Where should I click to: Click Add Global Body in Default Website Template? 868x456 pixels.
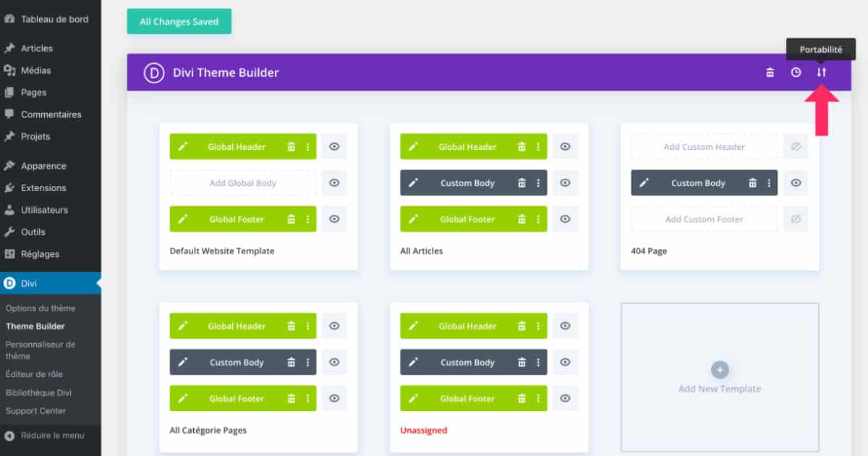click(243, 183)
